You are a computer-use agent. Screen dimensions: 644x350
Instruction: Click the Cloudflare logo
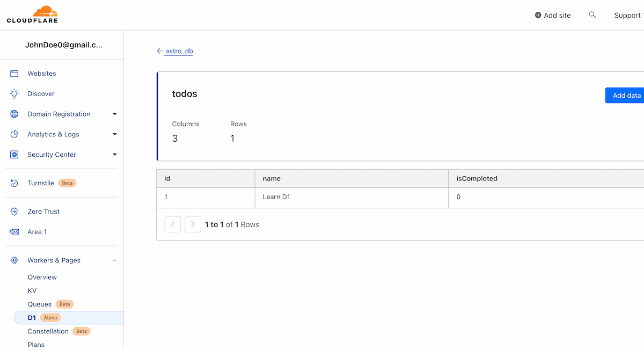click(x=32, y=14)
